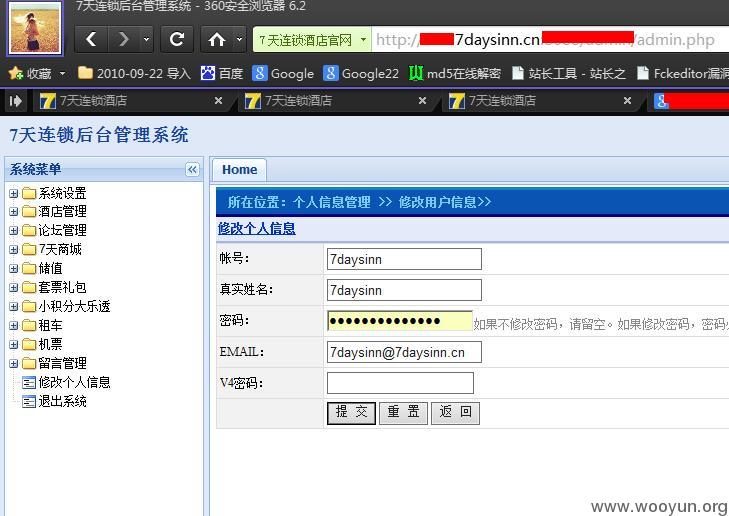
Task: Click the 修改个人信息 heading link
Action: point(257,228)
